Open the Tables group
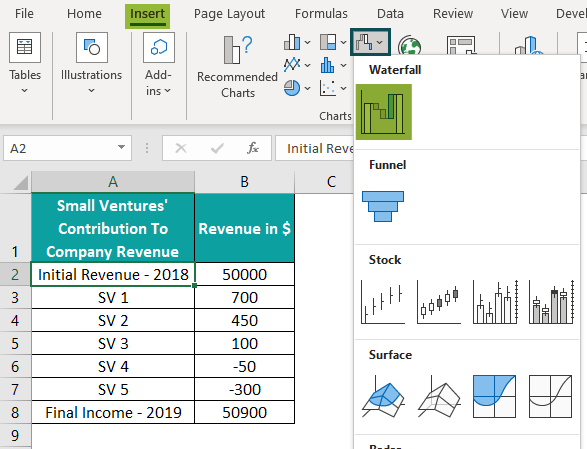 tap(25, 64)
